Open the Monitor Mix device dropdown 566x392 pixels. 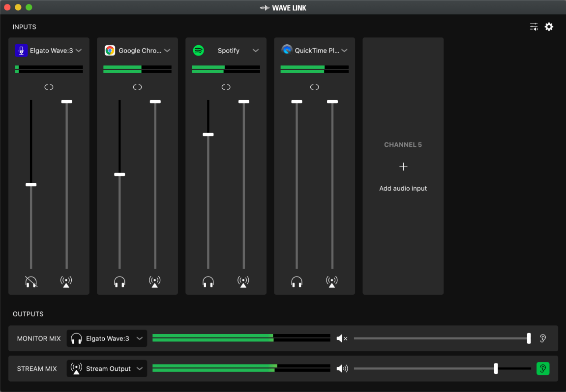click(x=139, y=338)
